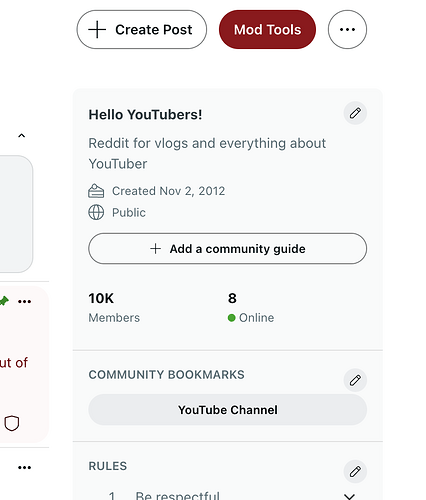Viewport: 426px width, 500px height.
Task: Click the Create Post button
Action: (x=142, y=30)
